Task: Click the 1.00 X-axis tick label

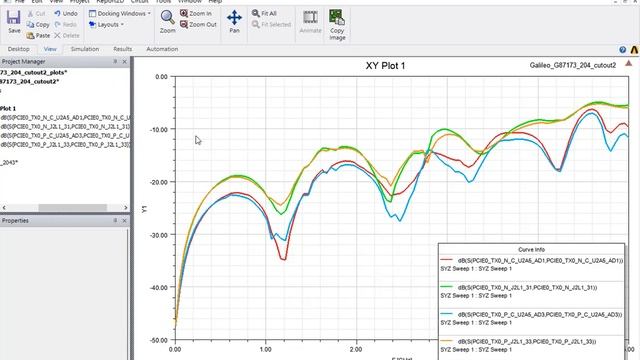Action: [265, 349]
